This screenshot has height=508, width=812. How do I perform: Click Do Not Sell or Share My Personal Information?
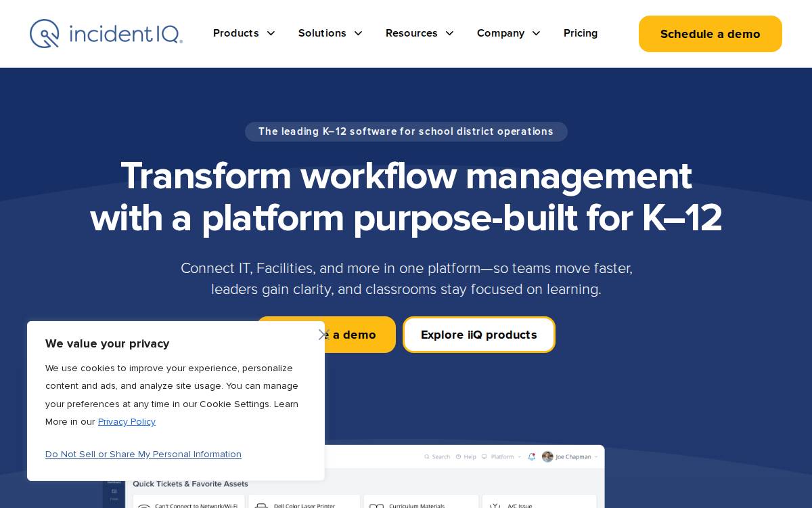point(143,454)
